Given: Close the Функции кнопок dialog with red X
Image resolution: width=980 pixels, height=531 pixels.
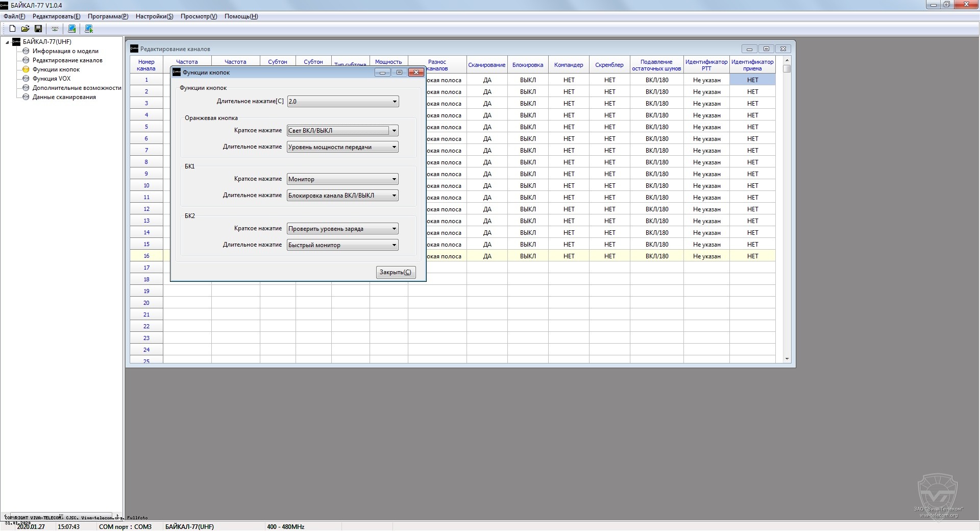Looking at the screenshot, I should tap(416, 73).
